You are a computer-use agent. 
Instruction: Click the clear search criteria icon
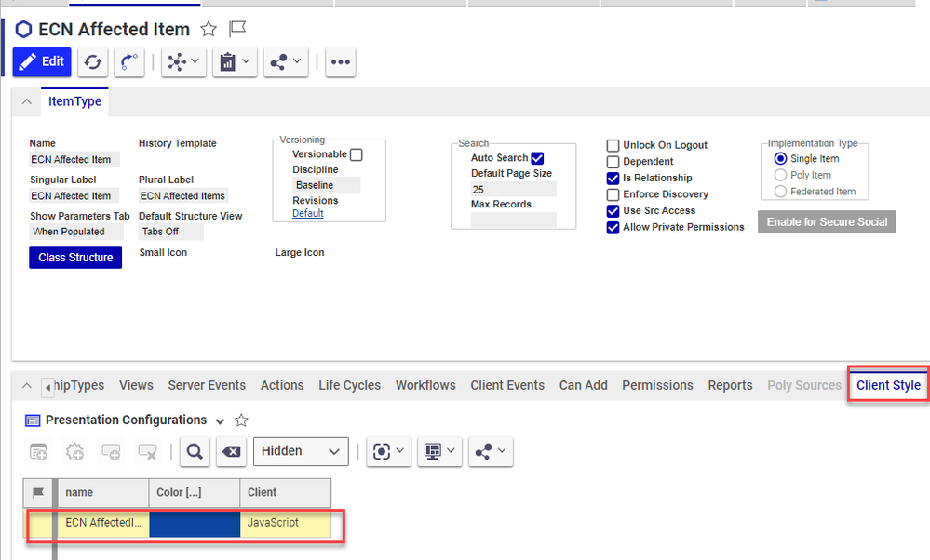(x=231, y=451)
